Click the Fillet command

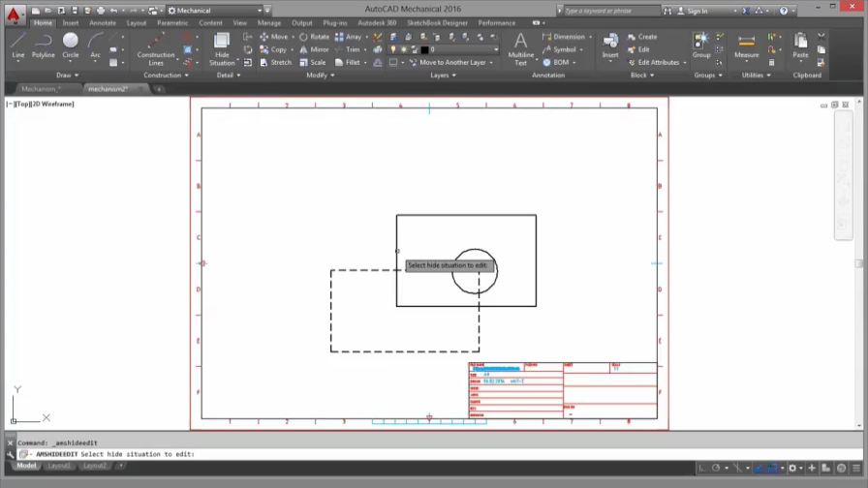(x=348, y=63)
